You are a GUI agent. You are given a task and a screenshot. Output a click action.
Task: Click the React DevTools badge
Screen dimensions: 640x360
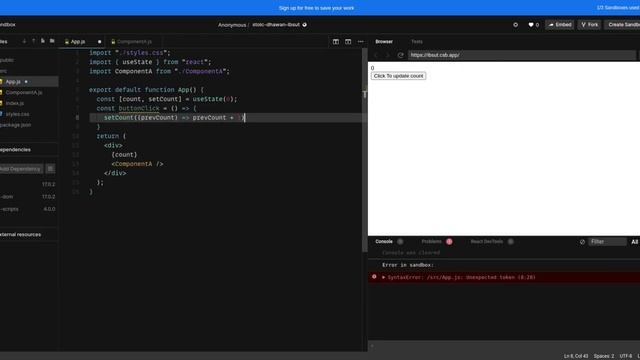click(510, 242)
